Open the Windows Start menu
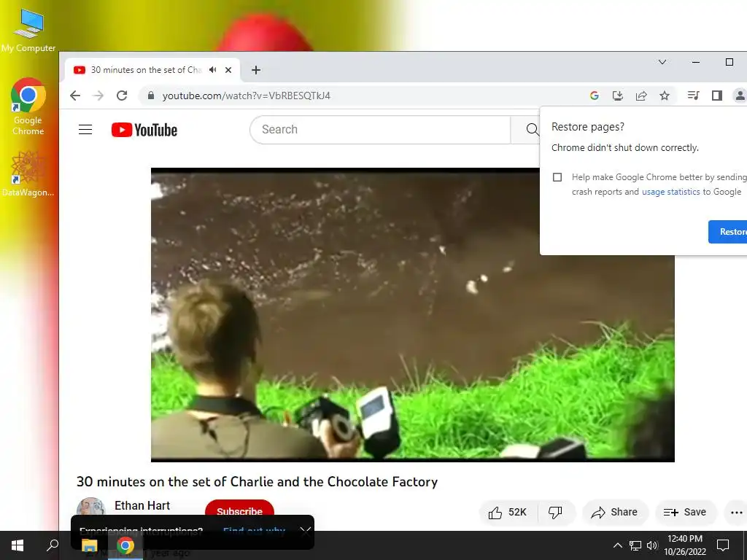The width and height of the screenshot is (747, 560). pyautogui.click(x=18, y=545)
